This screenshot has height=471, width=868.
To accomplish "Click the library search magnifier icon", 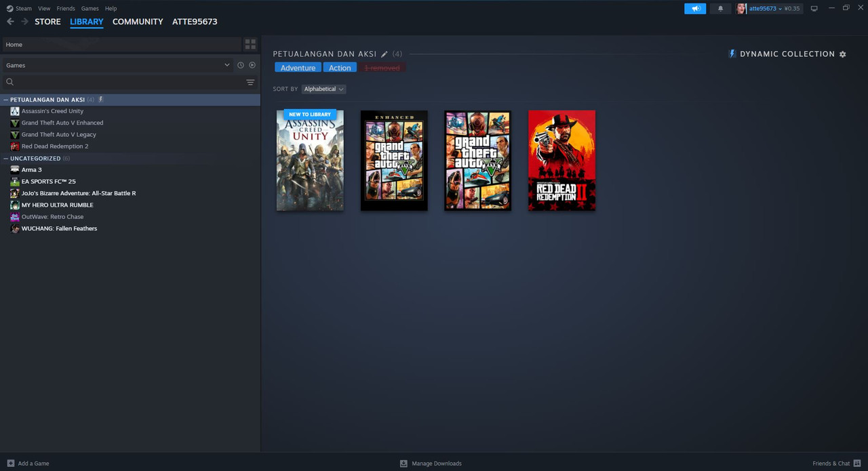I will click(x=10, y=82).
